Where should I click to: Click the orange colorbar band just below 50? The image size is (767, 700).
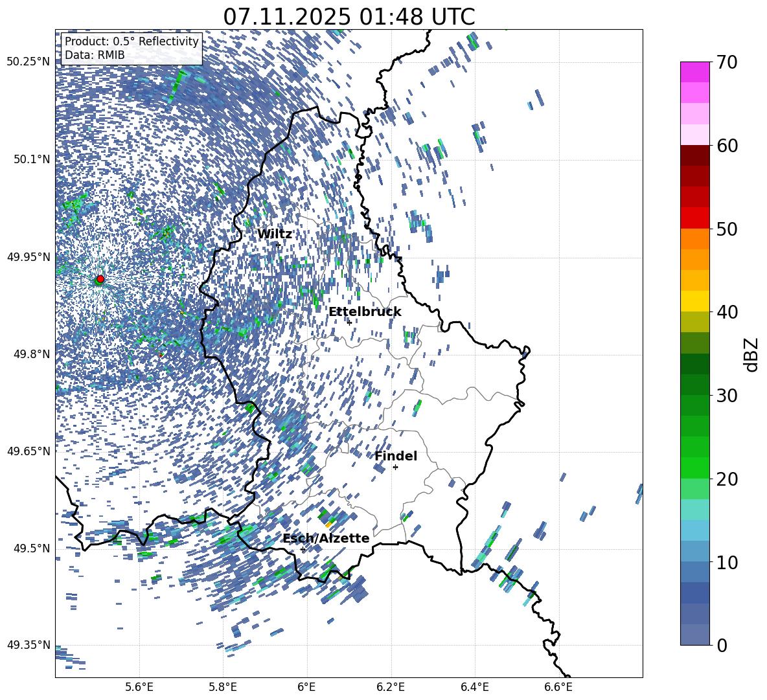coord(695,239)
